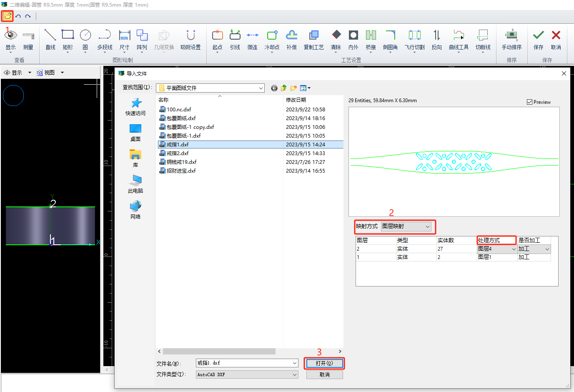Click the redo arrow icon

pos(28,16)
